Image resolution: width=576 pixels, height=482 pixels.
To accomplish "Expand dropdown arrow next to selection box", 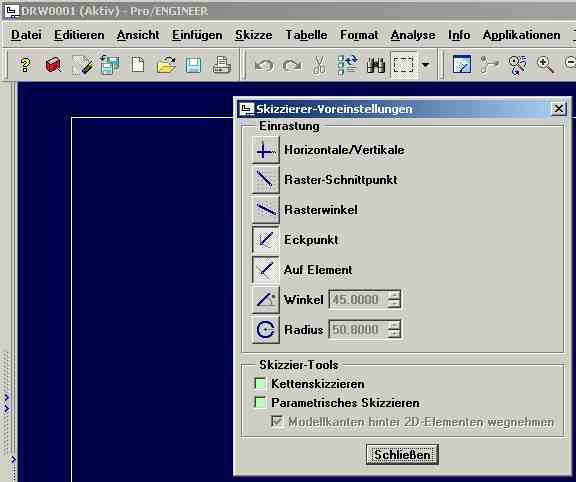I will point(425,65).
